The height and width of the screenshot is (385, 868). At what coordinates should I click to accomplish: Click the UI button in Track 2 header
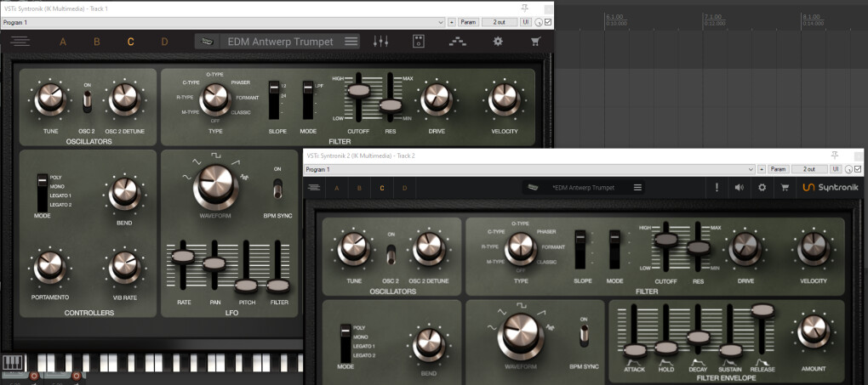[x=836, y=169]
